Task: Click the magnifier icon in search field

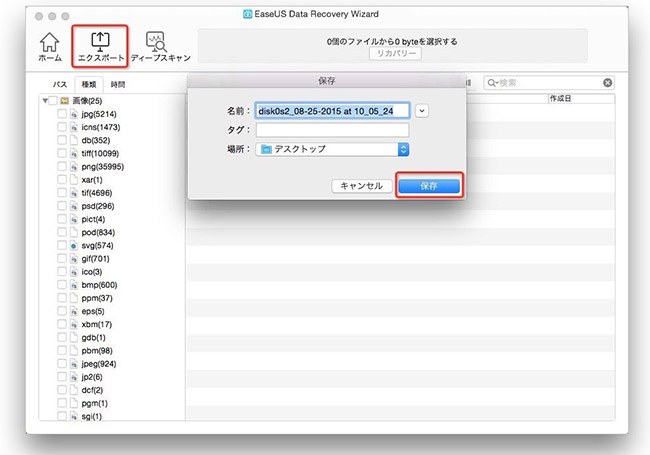Action: pyautogui.click(x=491, y=83)
